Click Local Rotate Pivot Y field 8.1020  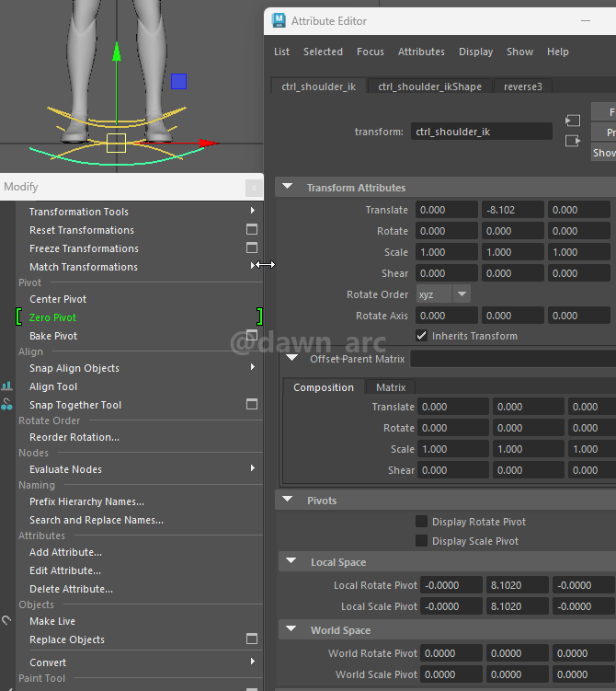pyautogui.click(x=518, y=585)
